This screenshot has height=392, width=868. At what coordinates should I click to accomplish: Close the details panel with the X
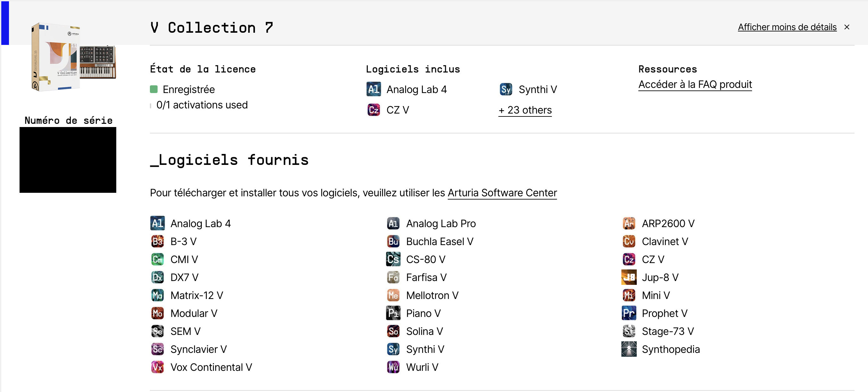click(847, 27)
